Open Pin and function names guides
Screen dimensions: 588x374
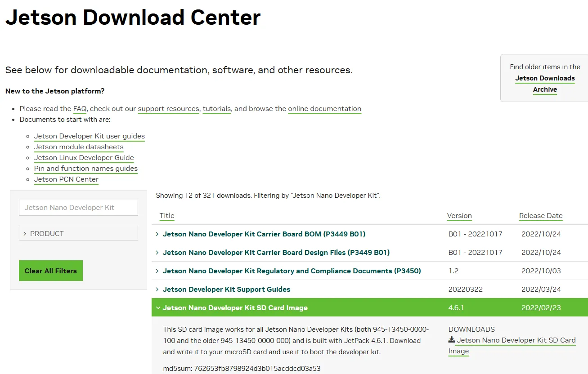click(x=86, y=169)
